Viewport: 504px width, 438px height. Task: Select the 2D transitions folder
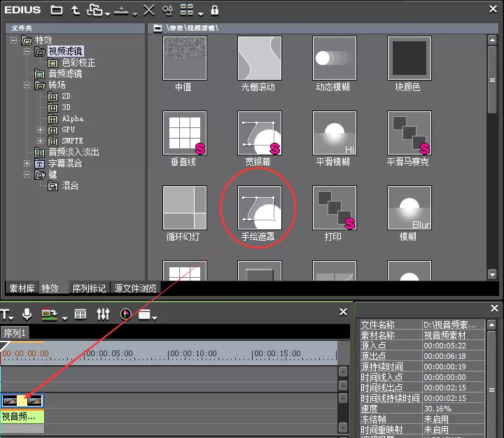tap(66, 96)
